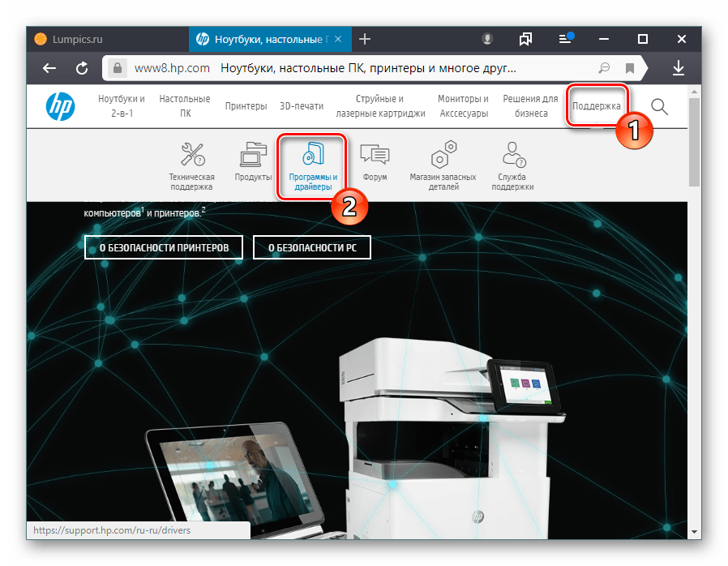Click the О БЕЗОПАСНОСТИ ПРИНТЕРОВ button

coord(164,247)
